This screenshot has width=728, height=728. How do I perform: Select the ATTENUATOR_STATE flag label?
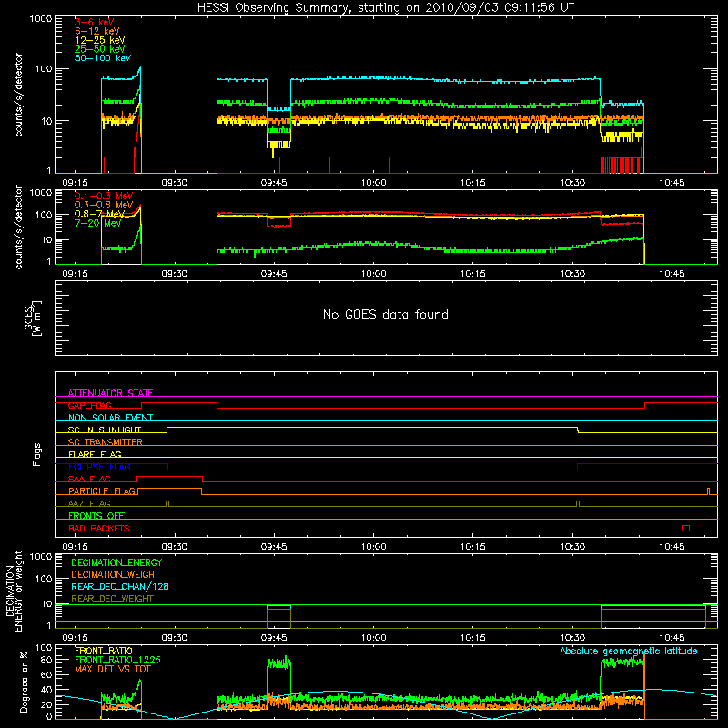point(110,393)
